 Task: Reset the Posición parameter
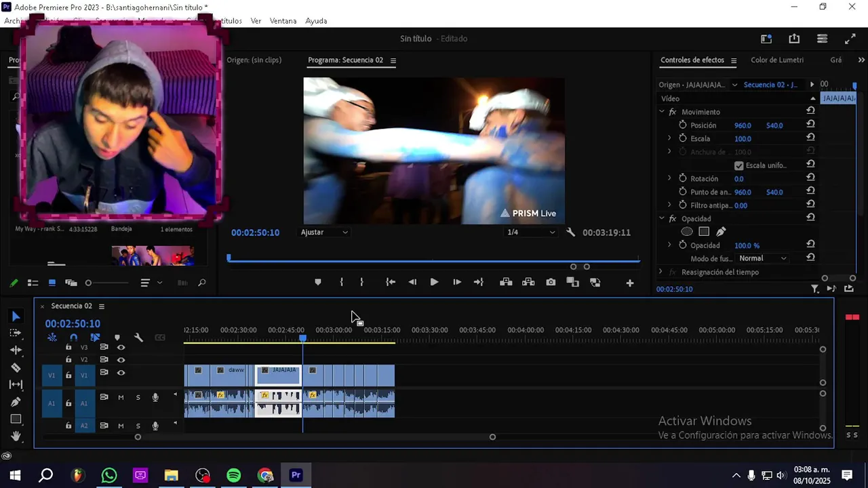click(x=810, y=125)
